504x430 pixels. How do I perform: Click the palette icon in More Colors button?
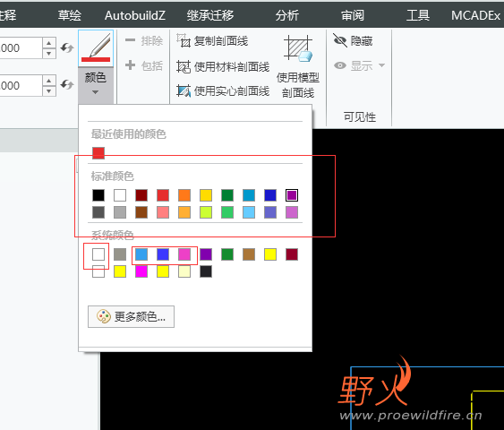tap(104, 317)
